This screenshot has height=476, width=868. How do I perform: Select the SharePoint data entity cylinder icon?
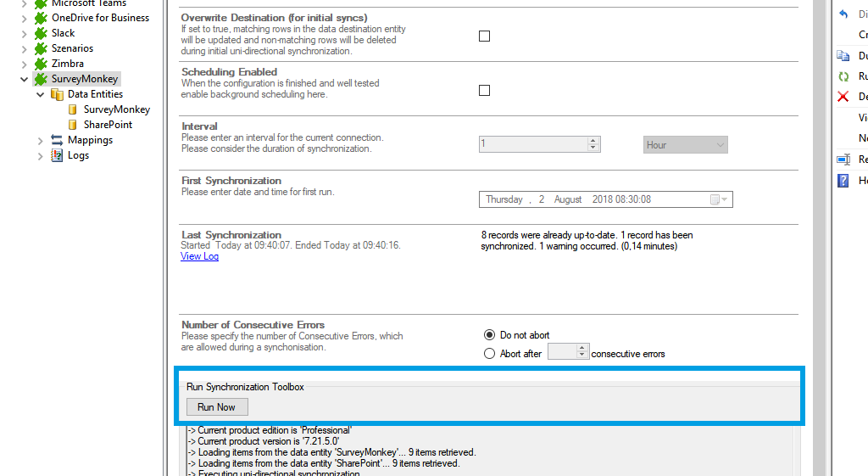point(74,125)
